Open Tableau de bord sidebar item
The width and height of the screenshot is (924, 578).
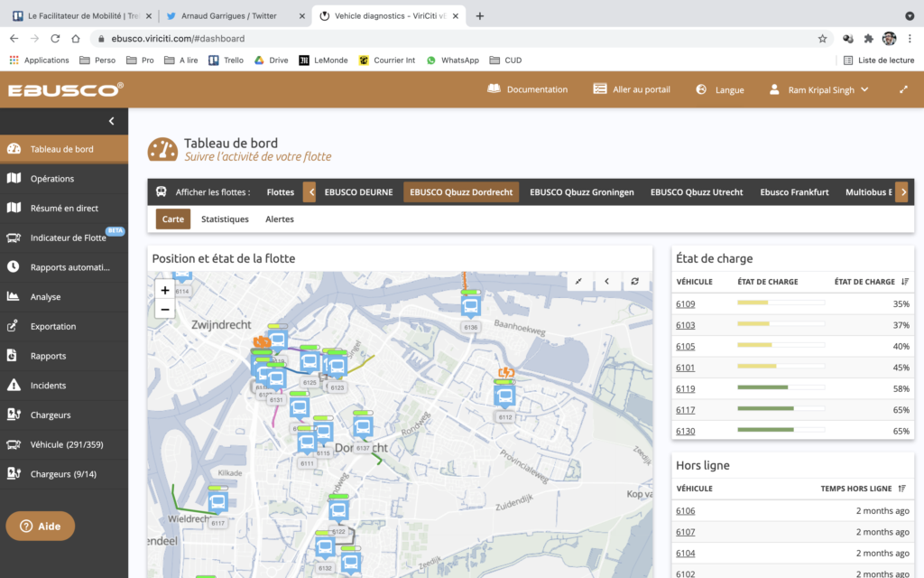(x=64, y=149)
